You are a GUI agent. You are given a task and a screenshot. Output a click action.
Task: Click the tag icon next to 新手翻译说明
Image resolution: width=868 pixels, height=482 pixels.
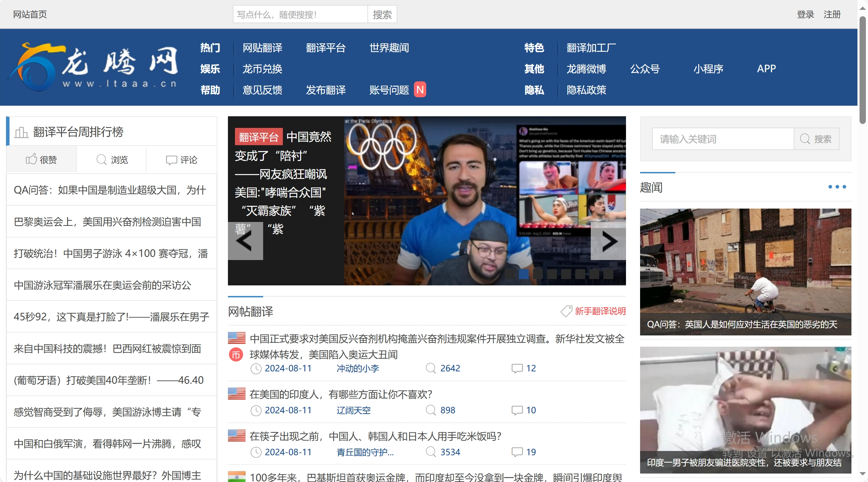pos(566,311)
